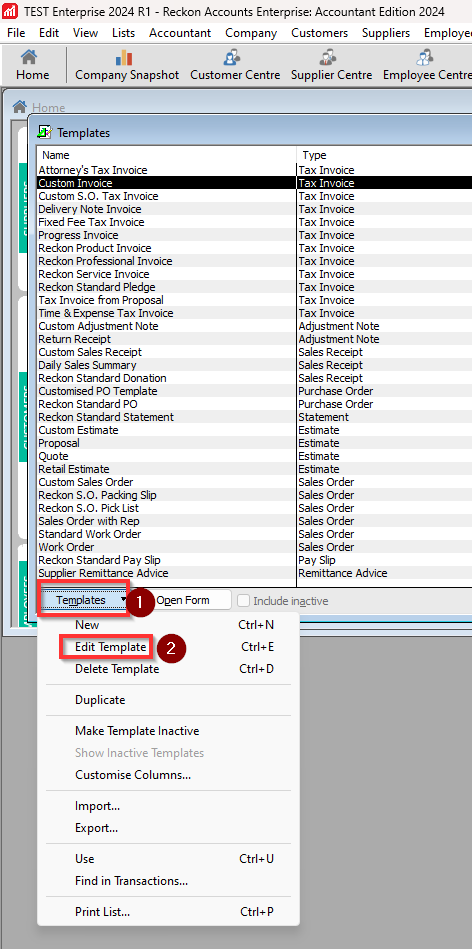Select Custom Sales Order template
This screenshot has width=472, height=949.
[254, 482]
